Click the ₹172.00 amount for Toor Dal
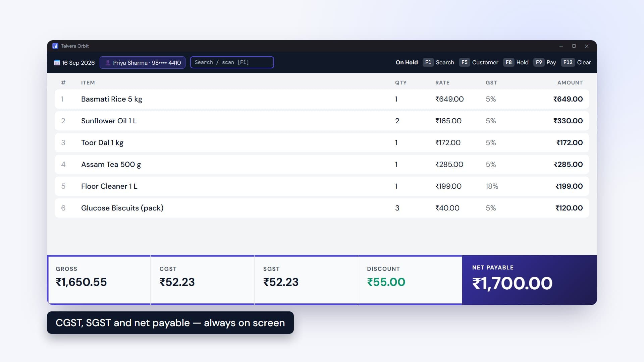 [570, 142]
